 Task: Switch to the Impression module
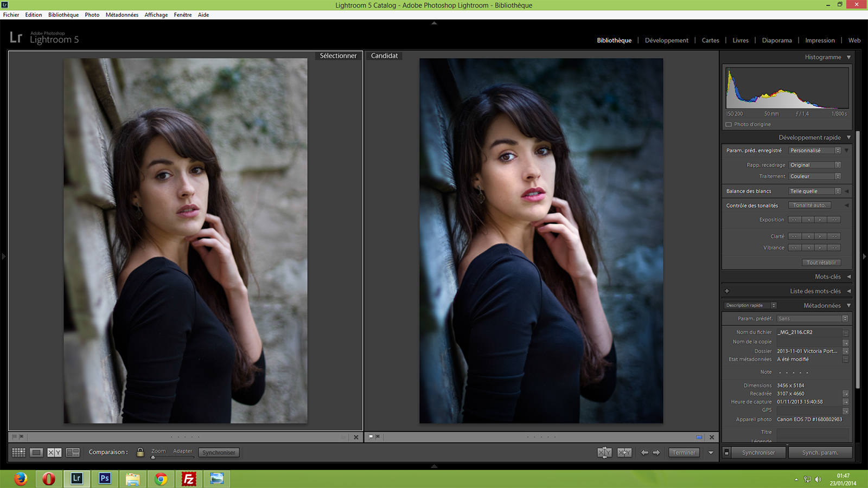pyautogui.click(x=820, y=41)
